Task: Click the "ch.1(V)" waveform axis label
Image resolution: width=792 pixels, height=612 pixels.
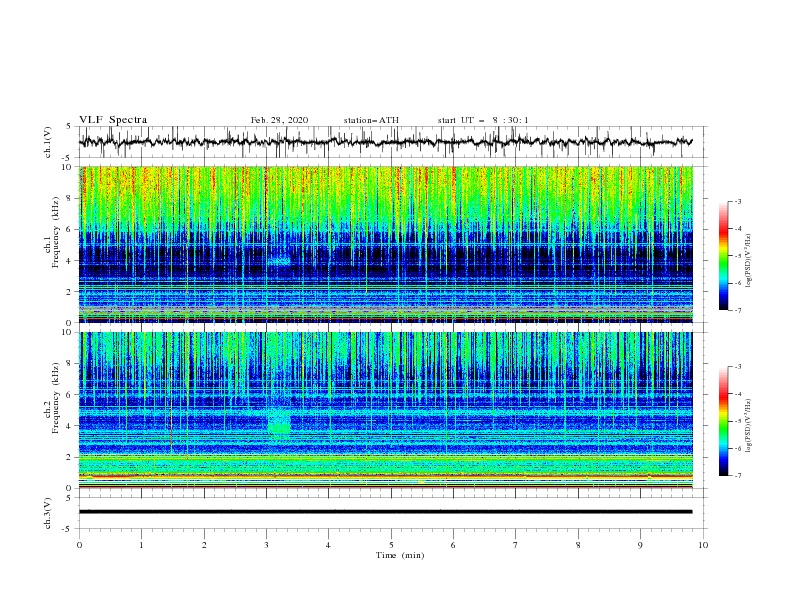Action: tap(48, 142)
